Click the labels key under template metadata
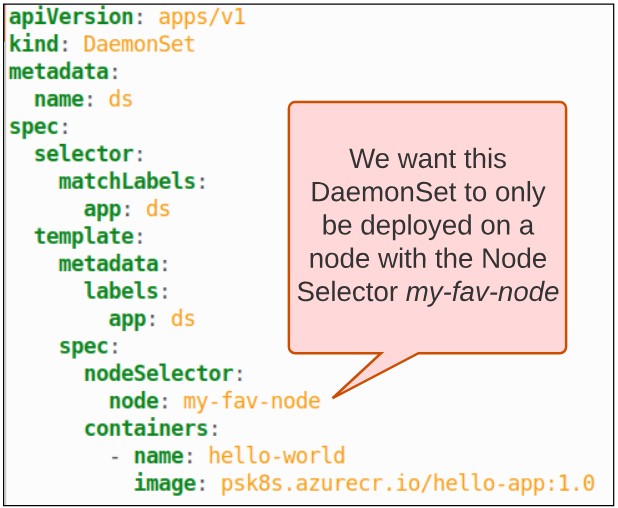The height and width of the screenshot is (508, 618). pyautogui.click(x=121, y=291)
